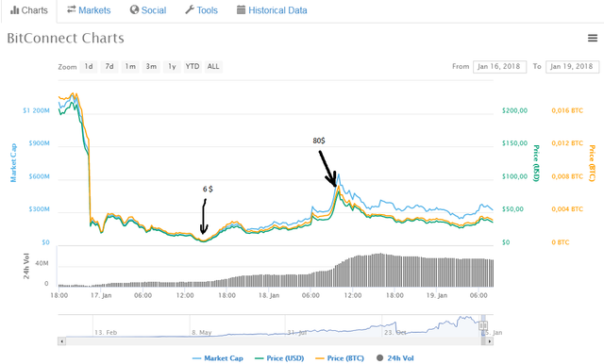Switch to the Markets tab

pos(89,10)
